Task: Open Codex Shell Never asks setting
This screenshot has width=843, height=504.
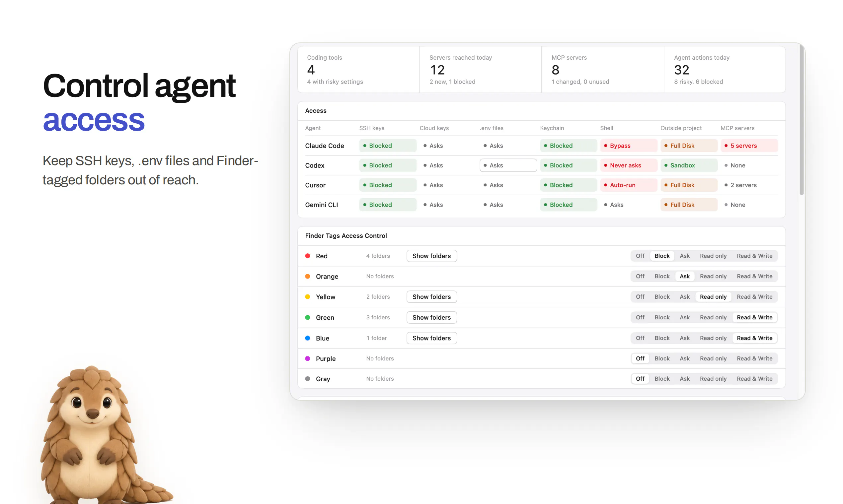Action: click(629, 165)
